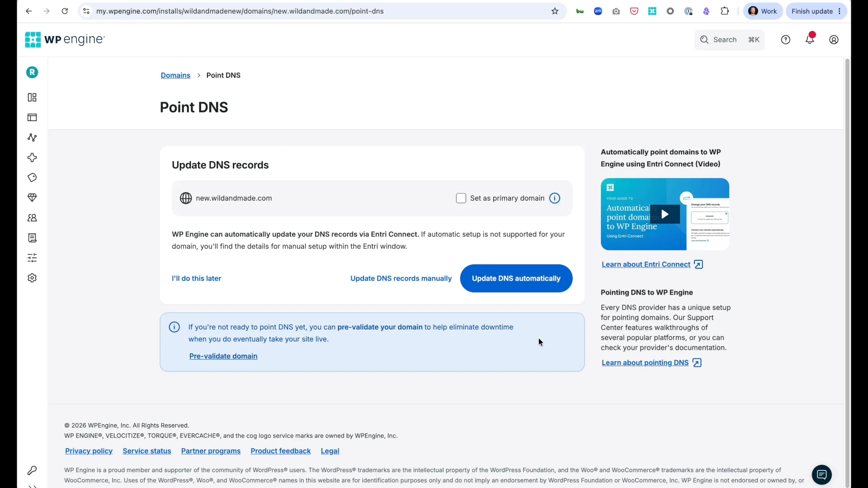Open the notifications bell
This screenshot has height=488, width=868.
point(810,39)
